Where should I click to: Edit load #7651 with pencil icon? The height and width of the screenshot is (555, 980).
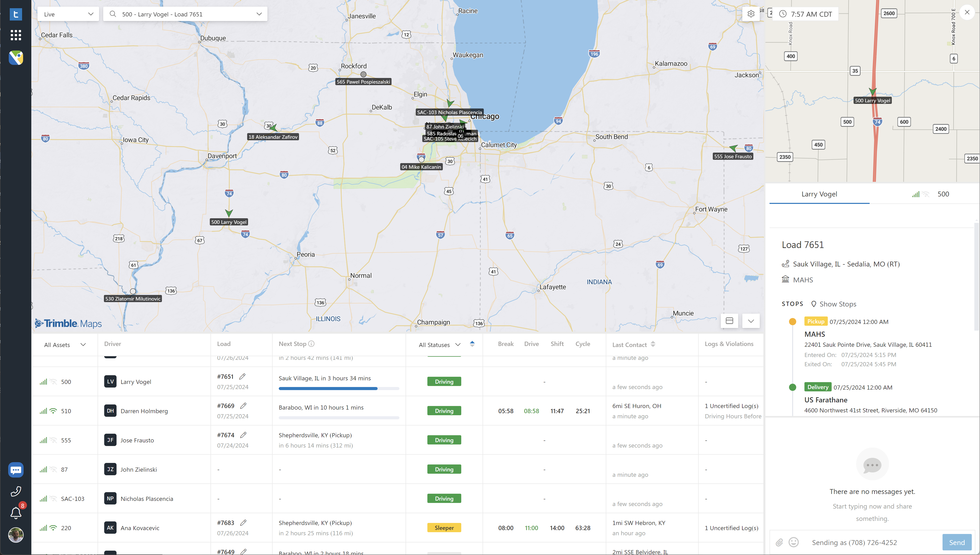coord(242,376)
